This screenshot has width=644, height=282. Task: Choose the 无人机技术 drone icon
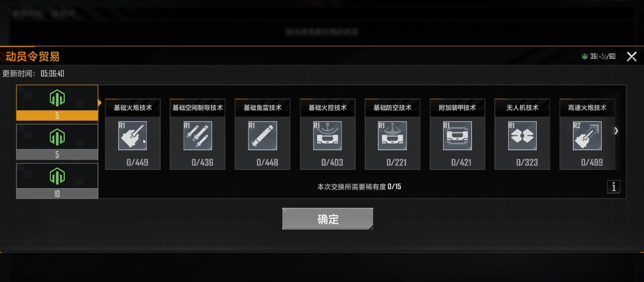pos(522,135)
